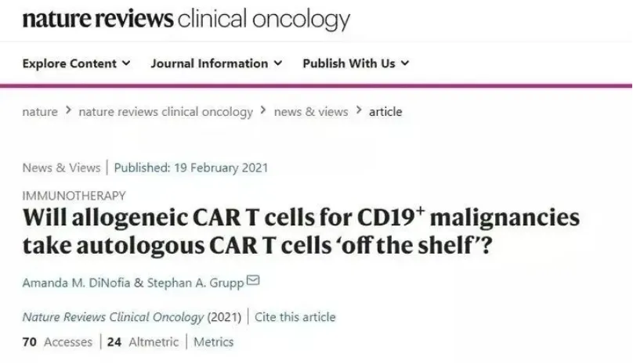This screenshot has height=364, width=633.
Task: Select the article breadcrumb item
Action: (x=385, y=112)
